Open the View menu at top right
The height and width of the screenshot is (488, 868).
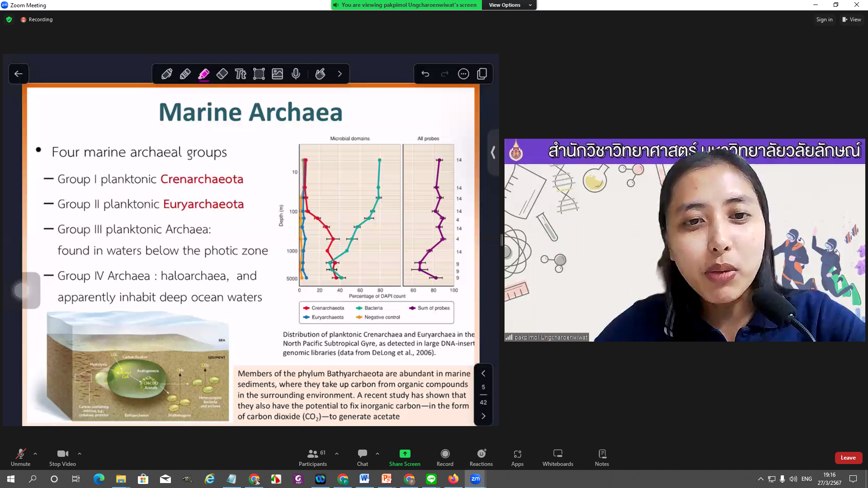851,19
